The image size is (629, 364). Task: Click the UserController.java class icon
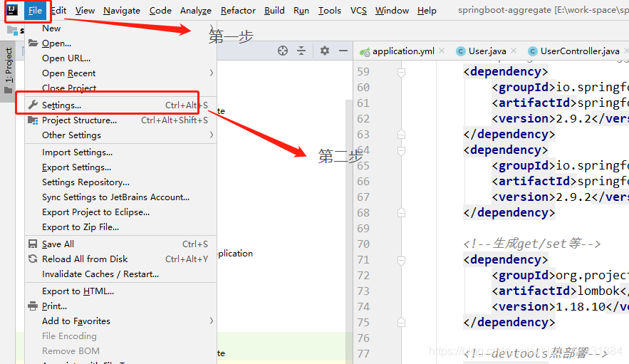[532, 51]
